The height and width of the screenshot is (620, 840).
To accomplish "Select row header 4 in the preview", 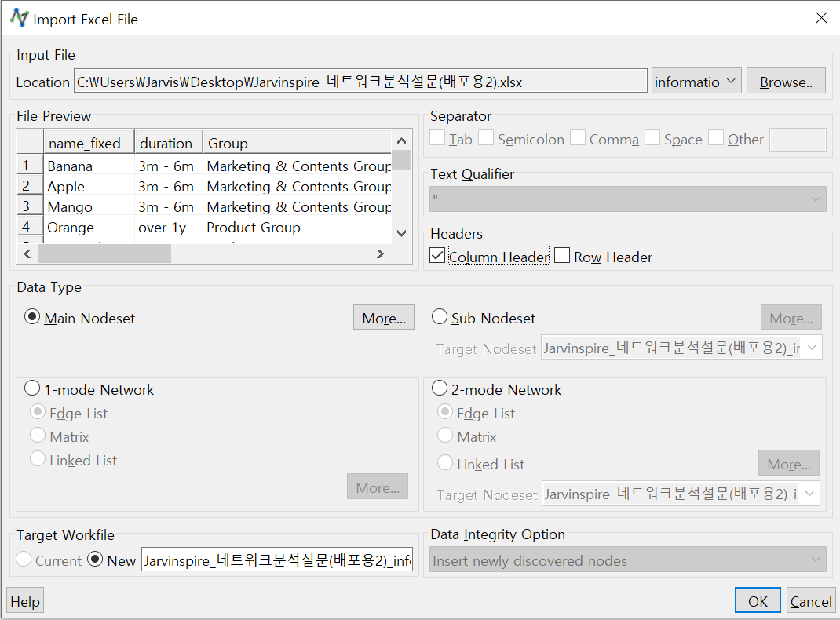I will [30, 227].
